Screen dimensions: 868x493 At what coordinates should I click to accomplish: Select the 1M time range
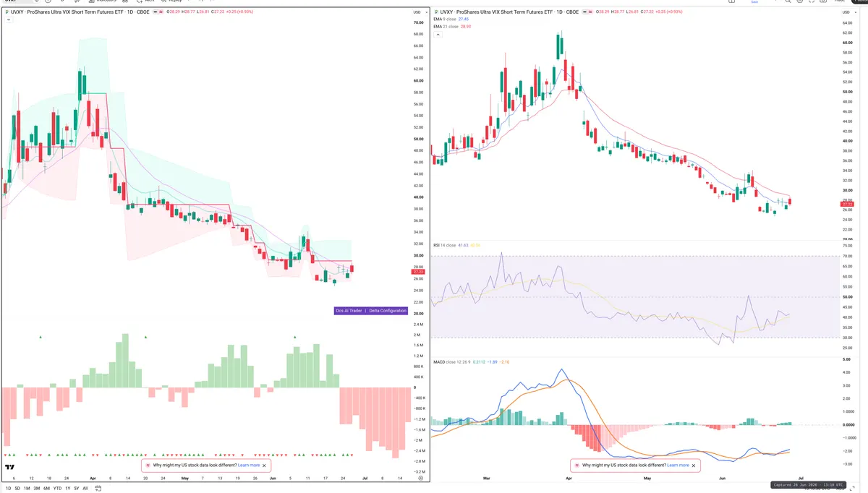click(x=27, y=489)
